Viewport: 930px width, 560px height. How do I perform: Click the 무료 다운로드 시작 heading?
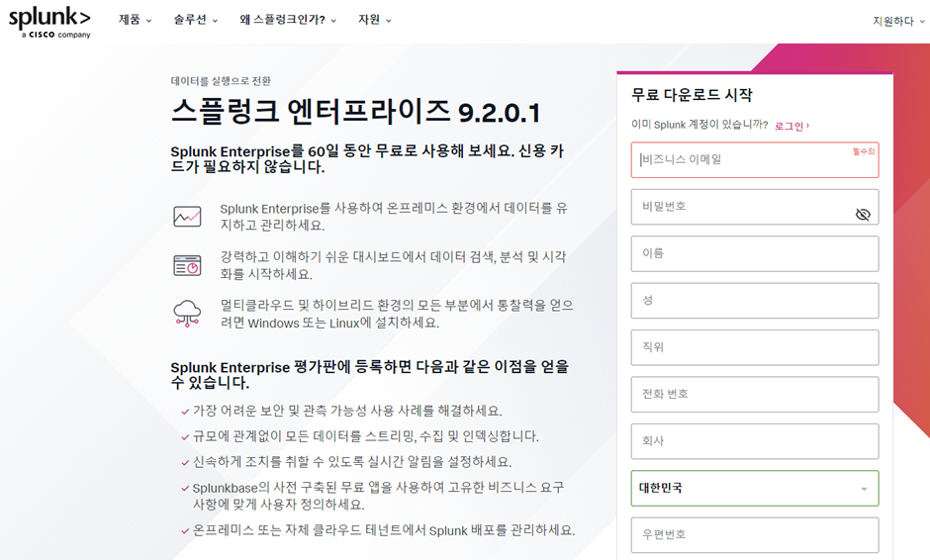[692, 95]
